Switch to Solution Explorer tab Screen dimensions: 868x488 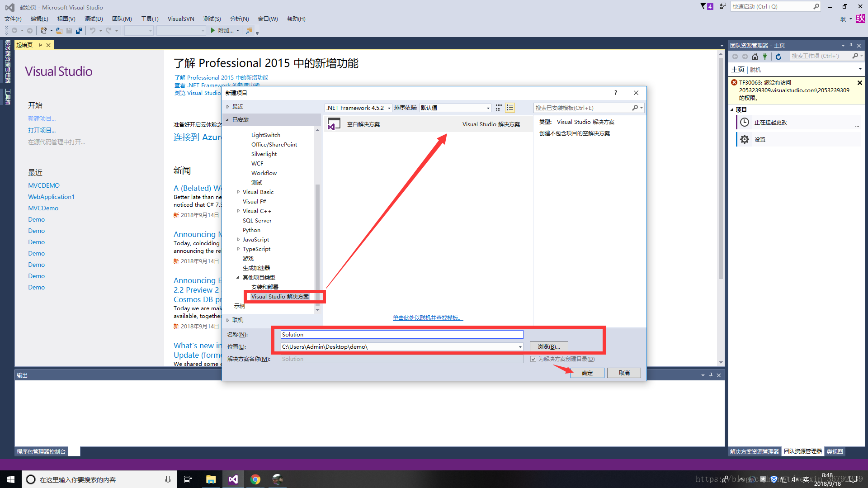755,451
